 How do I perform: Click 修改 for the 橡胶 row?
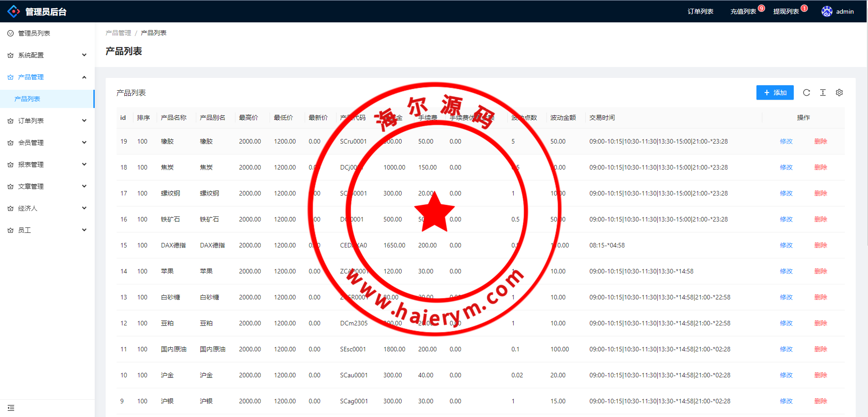(x=786, y=141)
